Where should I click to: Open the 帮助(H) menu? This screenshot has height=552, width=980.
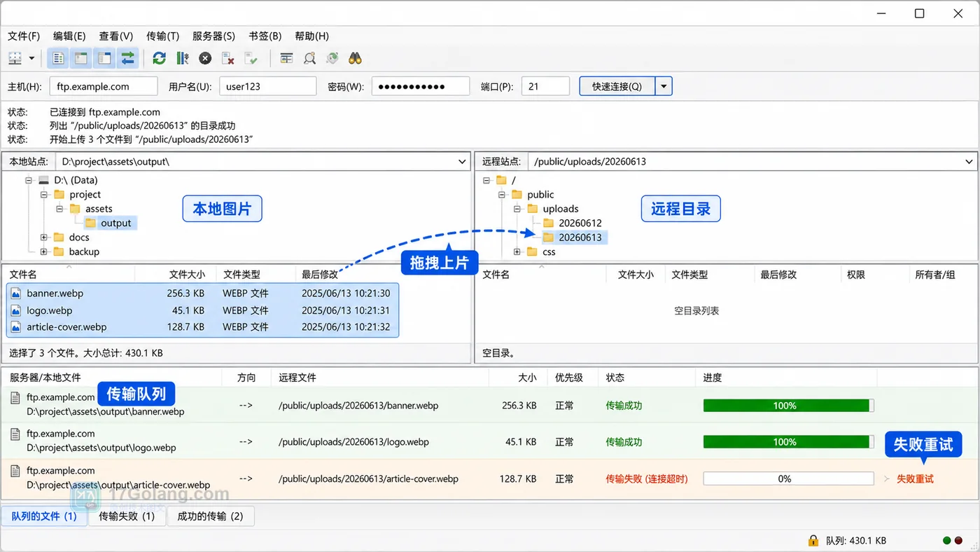tap(311, 36)
